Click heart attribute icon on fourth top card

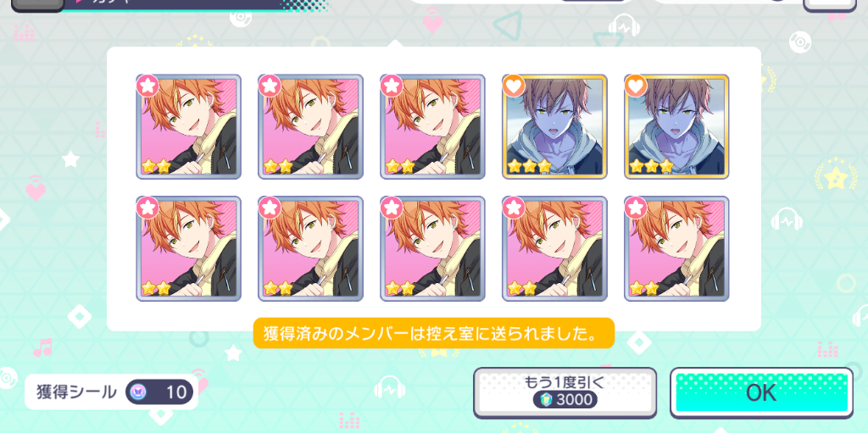click(513, 86)
